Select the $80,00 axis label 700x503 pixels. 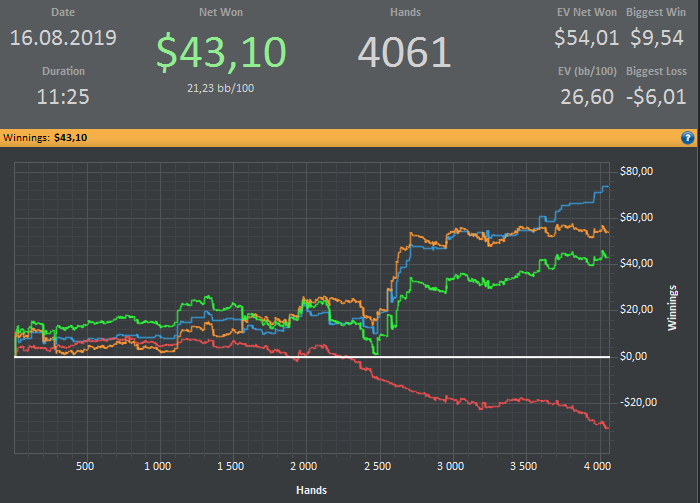coord(636,171)
